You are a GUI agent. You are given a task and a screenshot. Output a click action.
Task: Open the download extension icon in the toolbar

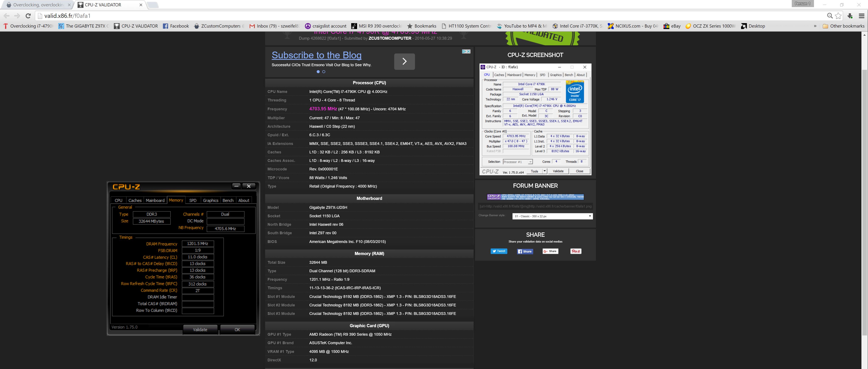coord(850,16)
